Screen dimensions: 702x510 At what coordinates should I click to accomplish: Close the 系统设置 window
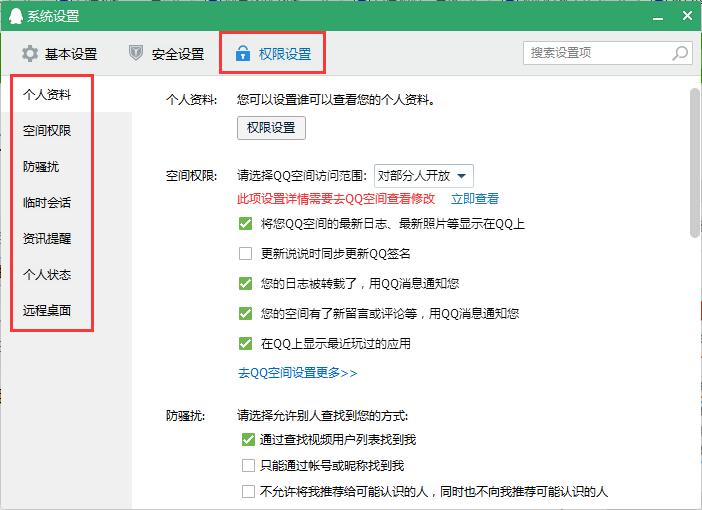687,16
